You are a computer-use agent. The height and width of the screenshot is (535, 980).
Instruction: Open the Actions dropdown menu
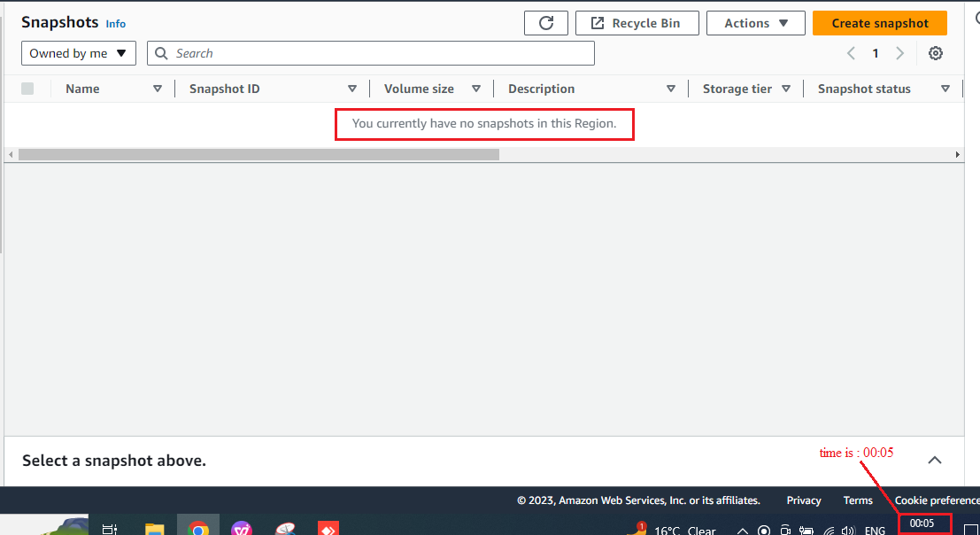click(x=756, y=23)
